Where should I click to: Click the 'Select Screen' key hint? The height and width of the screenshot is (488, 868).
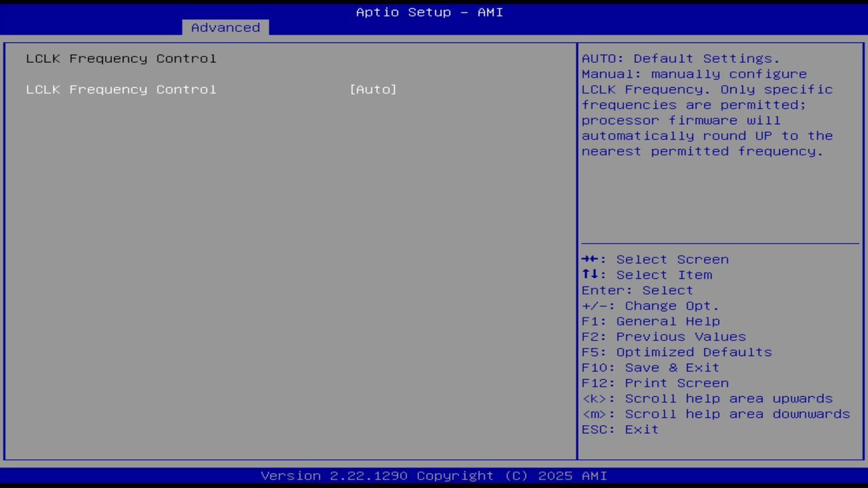(655, 260)
